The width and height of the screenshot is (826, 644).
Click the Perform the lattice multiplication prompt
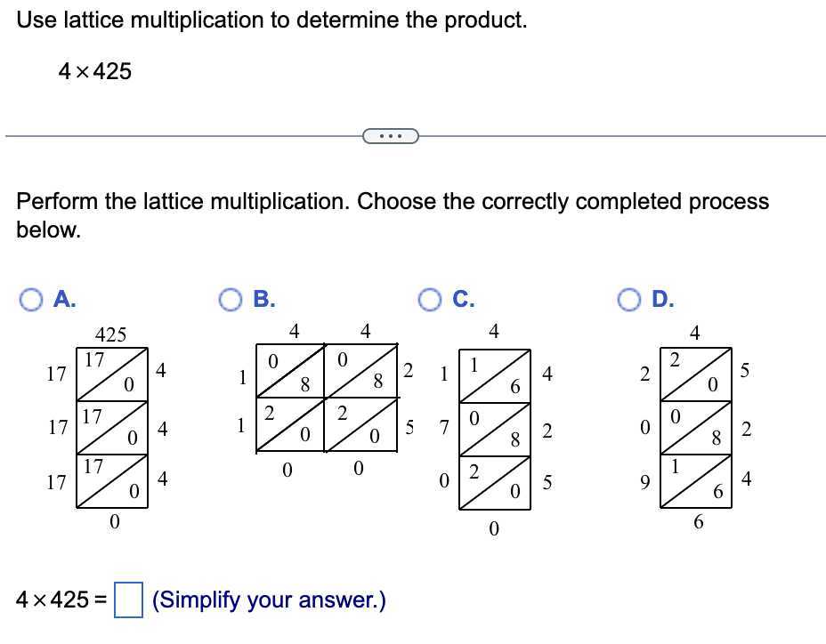pos(393,214)
